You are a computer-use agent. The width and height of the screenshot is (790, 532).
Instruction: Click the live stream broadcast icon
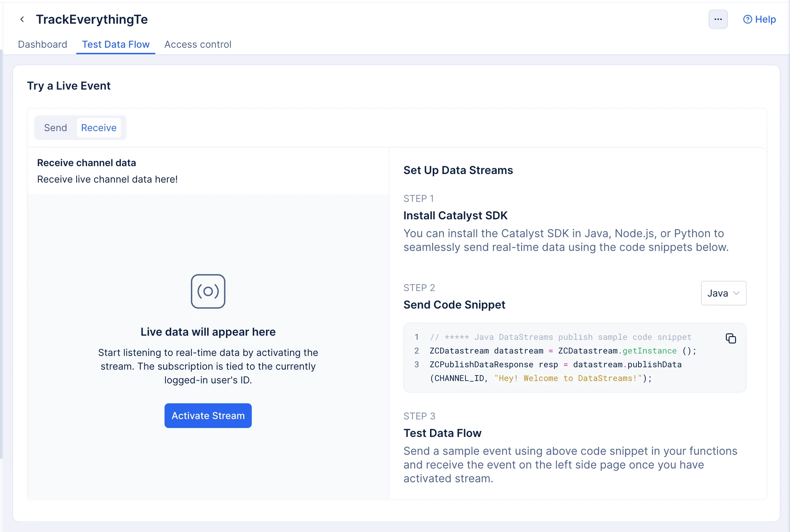pyautogui.click(x=208, y=291)
